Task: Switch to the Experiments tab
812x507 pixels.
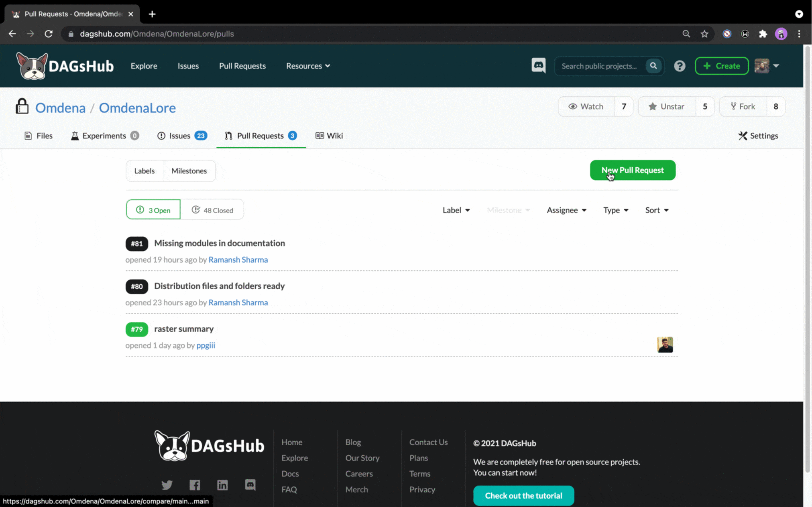Action: click(105, 136)
